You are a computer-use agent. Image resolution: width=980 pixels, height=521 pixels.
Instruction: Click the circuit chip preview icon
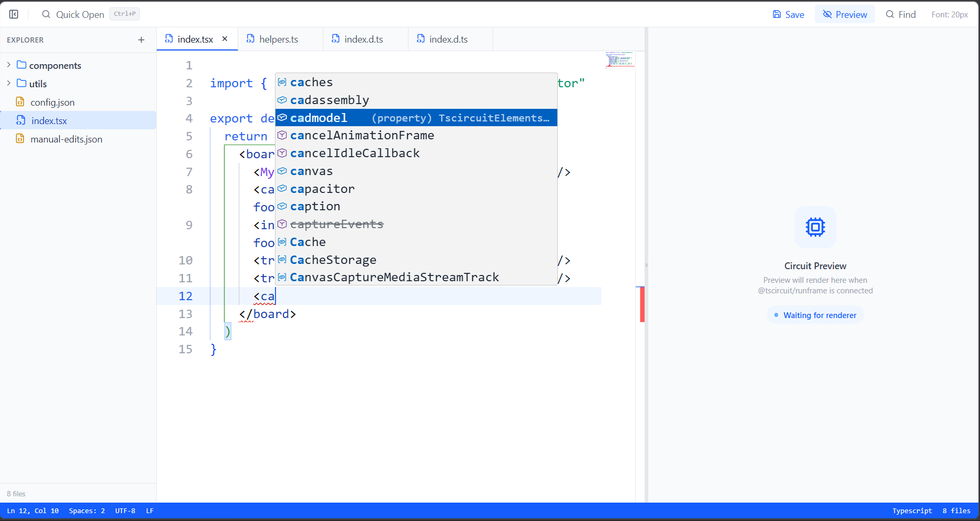coord(815,227)
